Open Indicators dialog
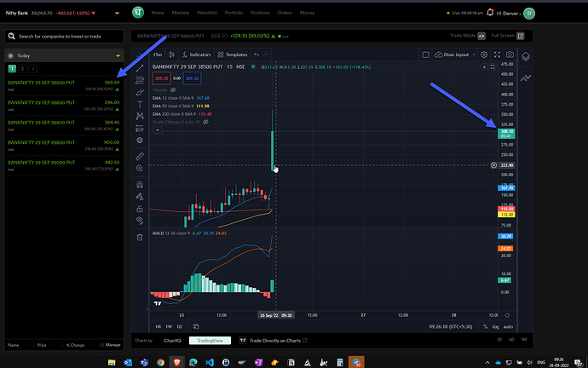 pyautogui.click(x=197, y=55)
